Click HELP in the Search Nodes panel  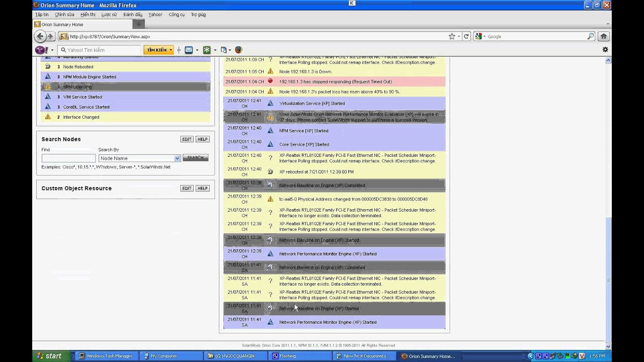(202, 139)
